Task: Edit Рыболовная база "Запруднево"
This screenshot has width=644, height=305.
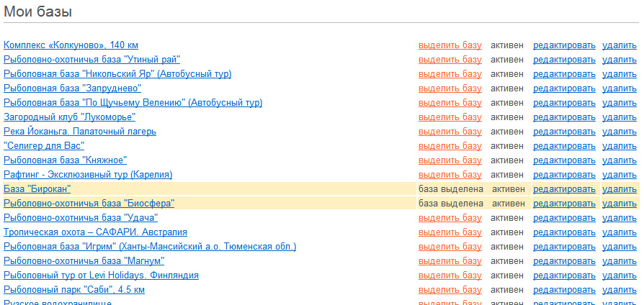Action: pos(564,88)
